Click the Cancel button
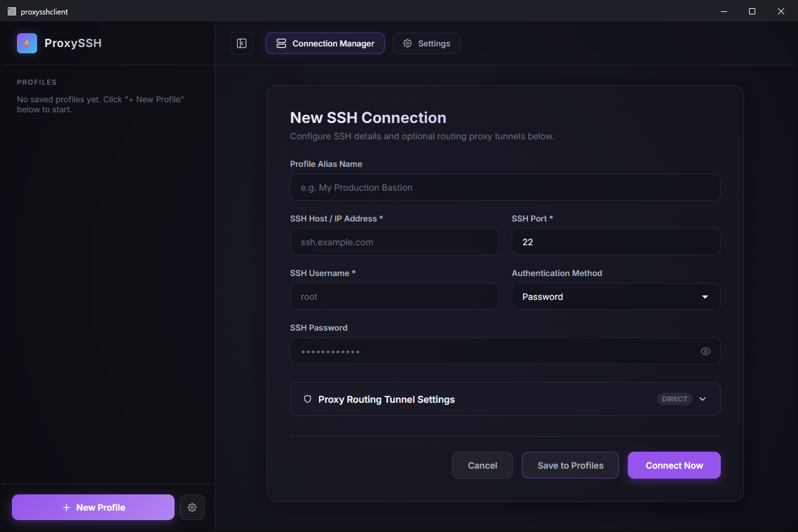798x532 pixels. click(x=482, y=465)
